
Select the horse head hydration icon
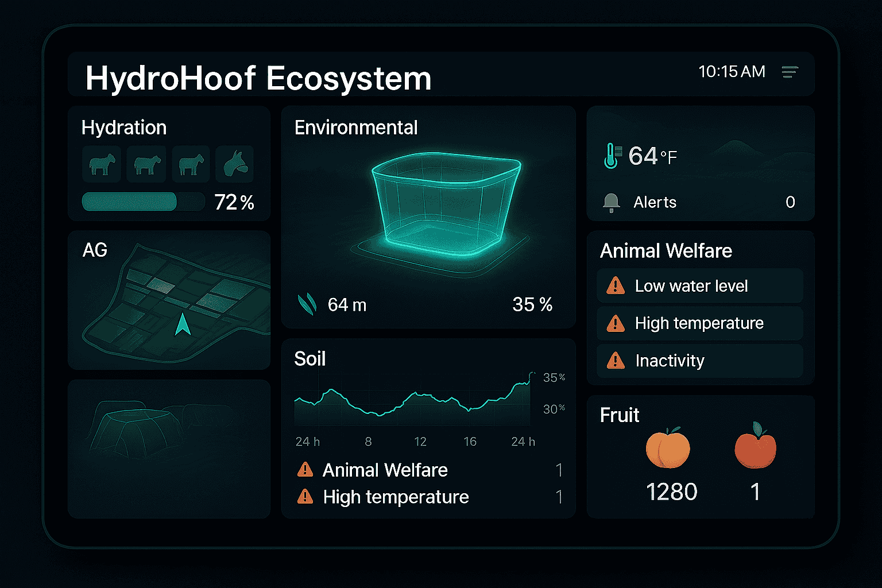click(x=235, y=164)
